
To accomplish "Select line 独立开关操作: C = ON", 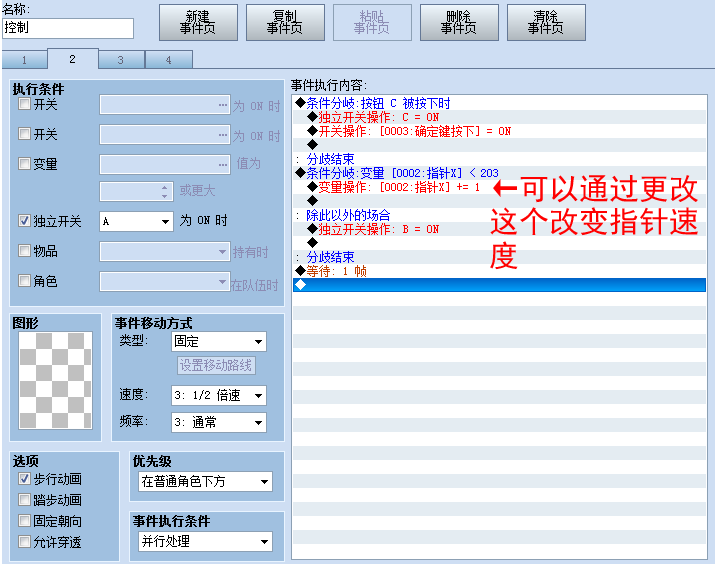I will click(x=499, y=117).
